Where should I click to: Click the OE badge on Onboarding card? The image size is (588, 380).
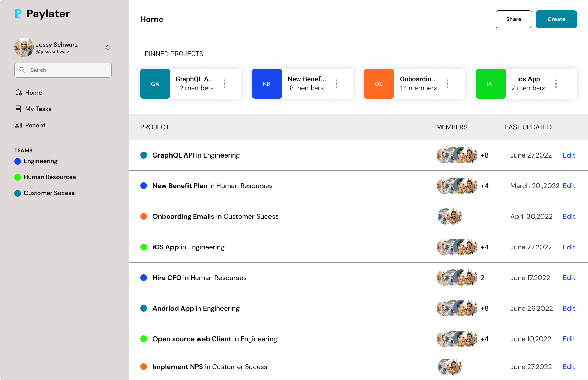(379, 83)
